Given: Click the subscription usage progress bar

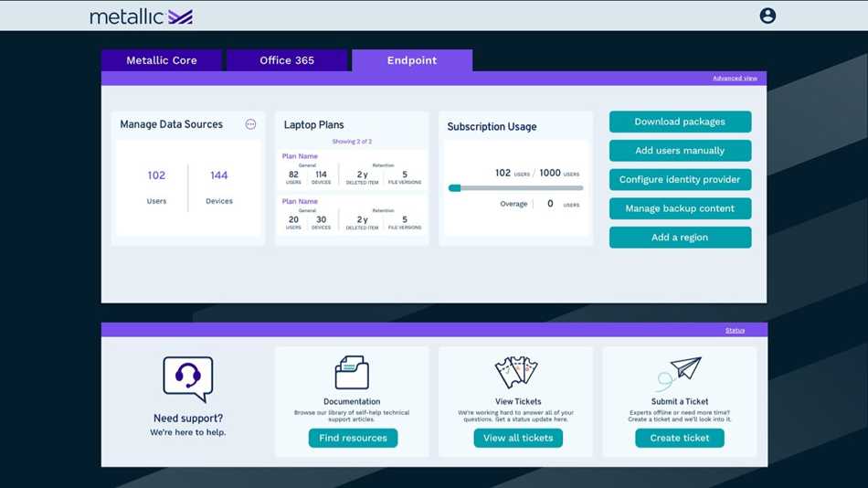Looking at the screenshot, I should coord(515,188).
